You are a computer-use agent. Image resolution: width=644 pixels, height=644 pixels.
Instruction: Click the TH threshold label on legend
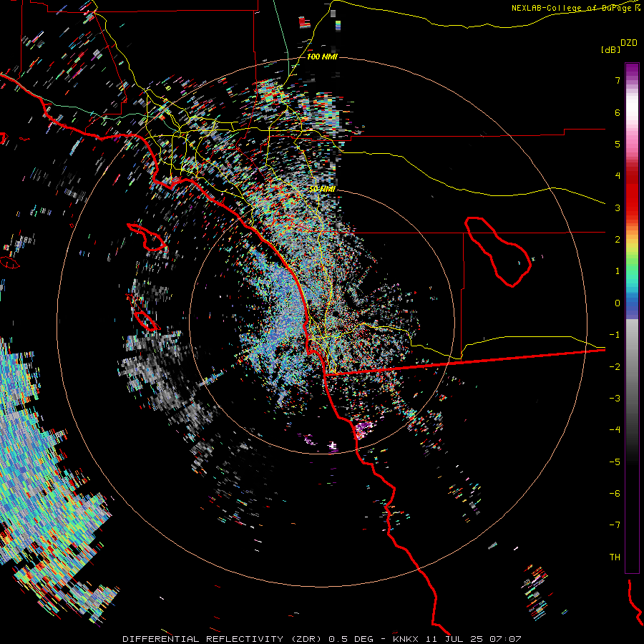coord(615,557)
